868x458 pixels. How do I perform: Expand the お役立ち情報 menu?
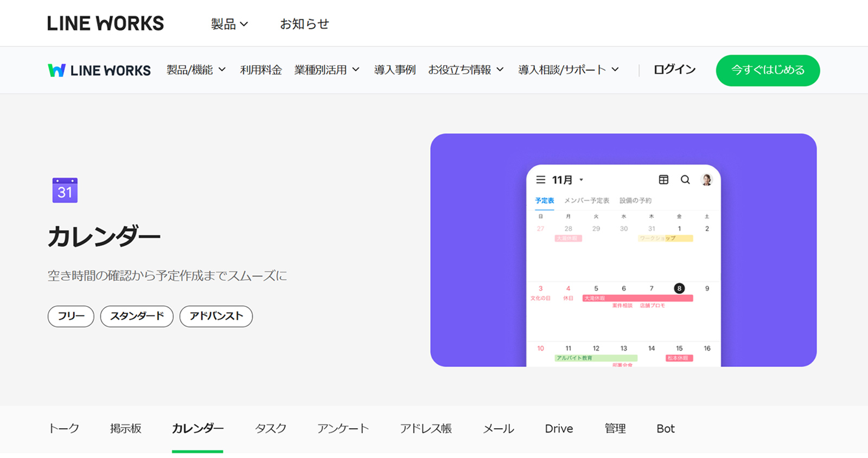[466, 70]
